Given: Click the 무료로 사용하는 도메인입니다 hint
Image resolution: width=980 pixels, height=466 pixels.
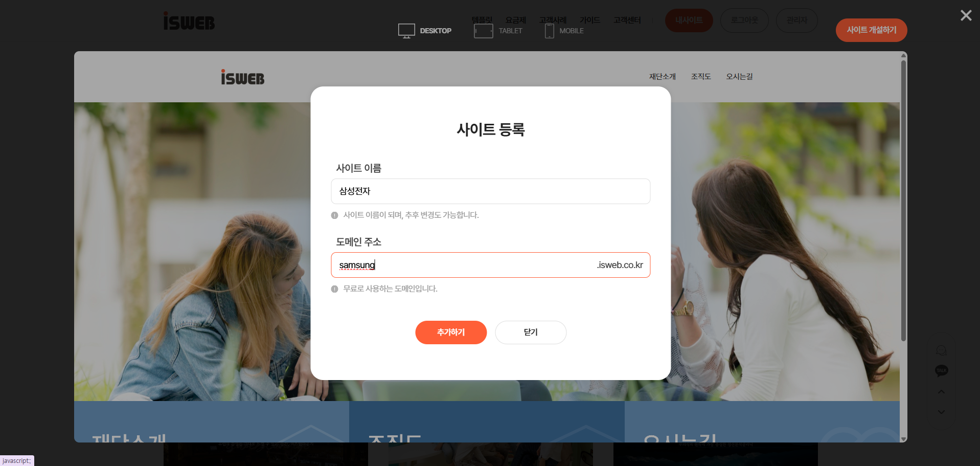Looking at the screenshot, I should point(390,289).
